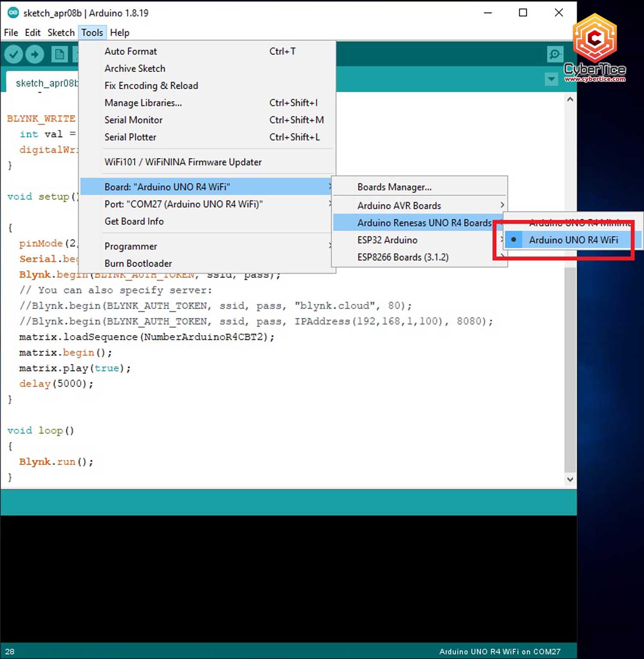Click the New sketch file icon
Viewport: 644px width, 659px height.
click(59, 54)
